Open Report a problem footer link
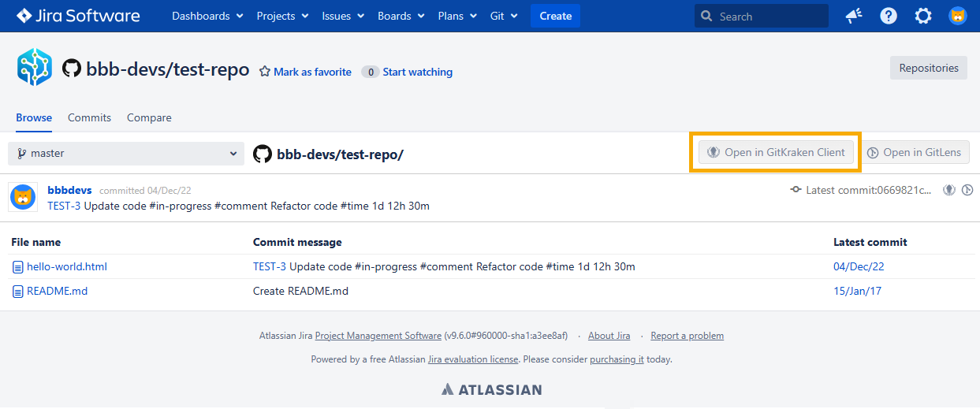This screenshot has height=409, width=980. [687, 336]
